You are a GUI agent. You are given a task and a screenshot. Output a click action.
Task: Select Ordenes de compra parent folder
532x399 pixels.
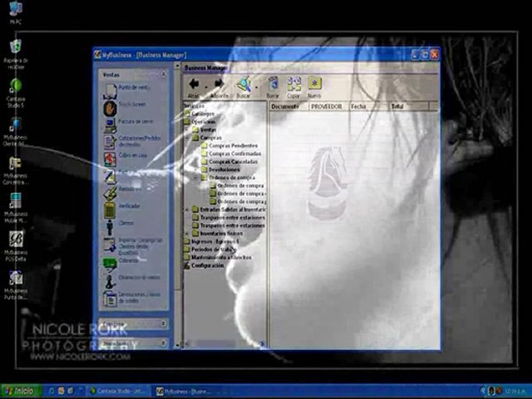(233, 177)
